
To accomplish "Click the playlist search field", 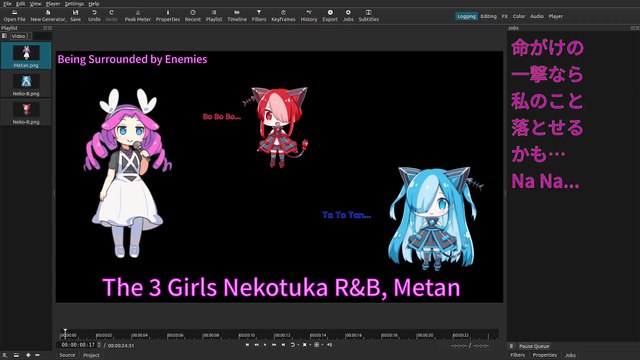I will pos(42,36).
